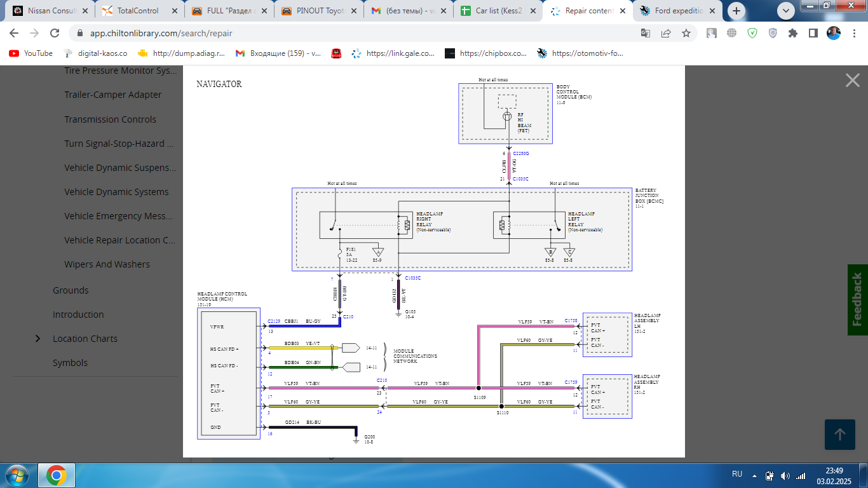Image resolution: width=868 pixels, height=488 pixels.
Task: Expand the Location Charts tree item
Action: [x=38, y=339]
